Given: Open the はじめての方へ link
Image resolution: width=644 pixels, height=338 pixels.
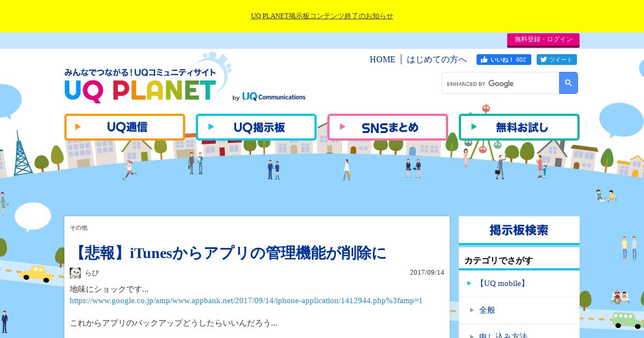Looking at the screenshot, I should coord(437,60).
